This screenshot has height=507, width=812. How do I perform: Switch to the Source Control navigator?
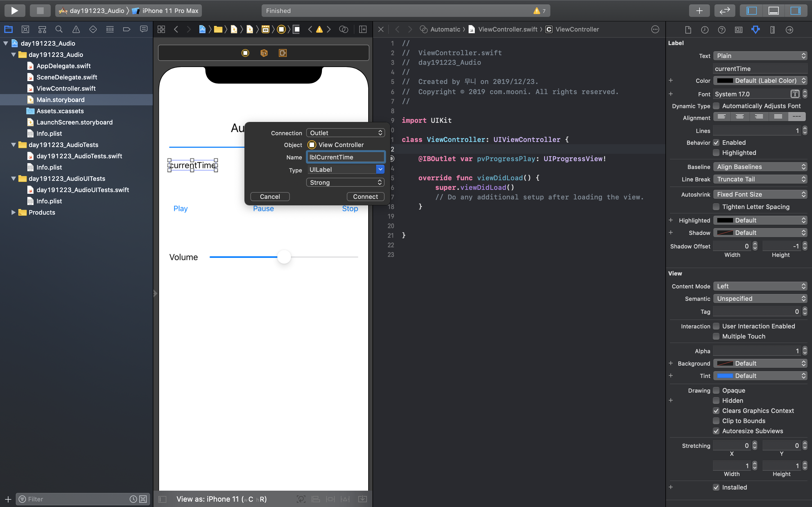[25, 30]
